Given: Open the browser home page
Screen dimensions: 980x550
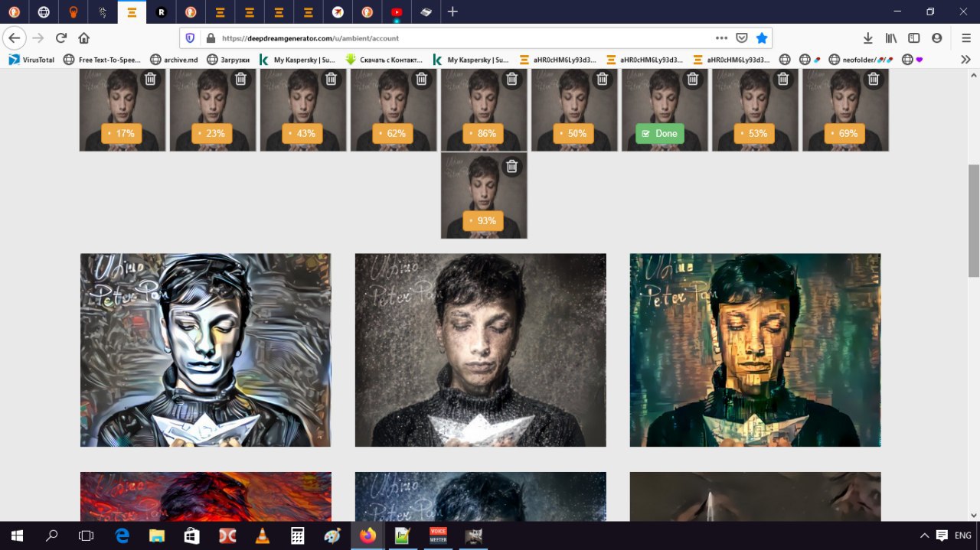Looking at the screenshot, I should tap(84, 38).
